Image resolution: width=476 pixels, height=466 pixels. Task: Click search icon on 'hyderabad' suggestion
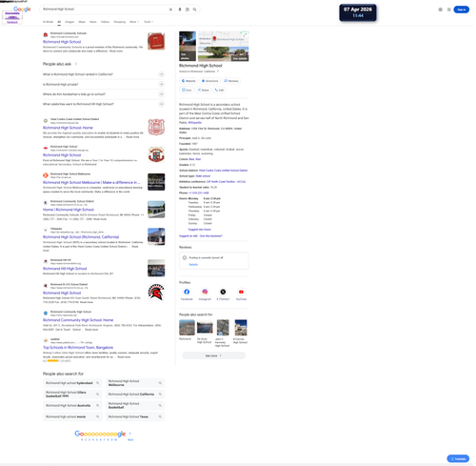[x=98, y=383]
